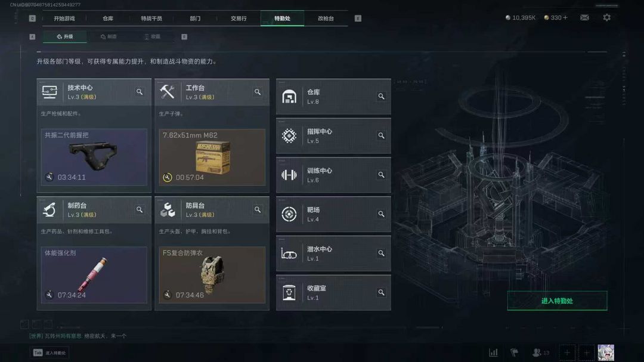Open the mail envelope icon
This screenshot has height=362, width=644.
pyautogui.click(x=584, y=18)
